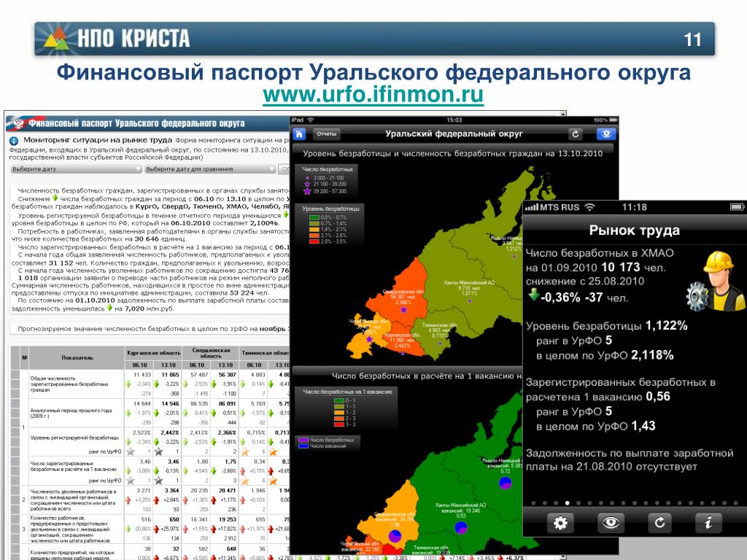Click Аналогичный период прошлого года row label
Image resolution: width=747 pixels, height=560 pixels.
pyautogui.click(x=71, y=413)
